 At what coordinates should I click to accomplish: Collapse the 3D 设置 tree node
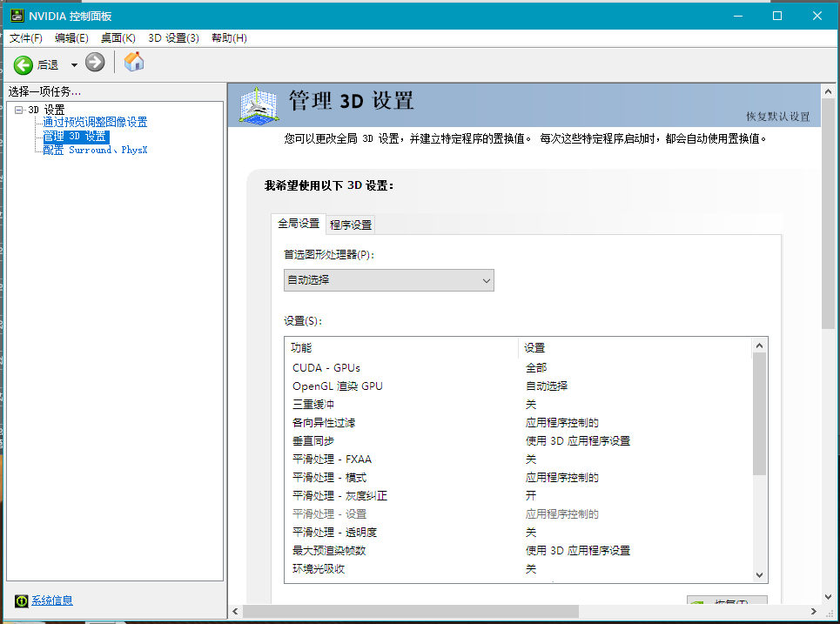point(19,110)
